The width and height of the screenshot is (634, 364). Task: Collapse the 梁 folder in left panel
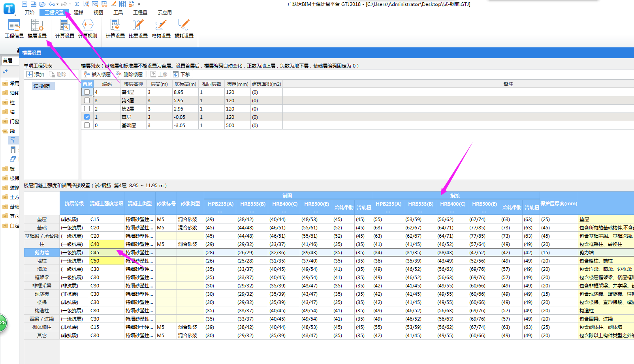point(5,131)
